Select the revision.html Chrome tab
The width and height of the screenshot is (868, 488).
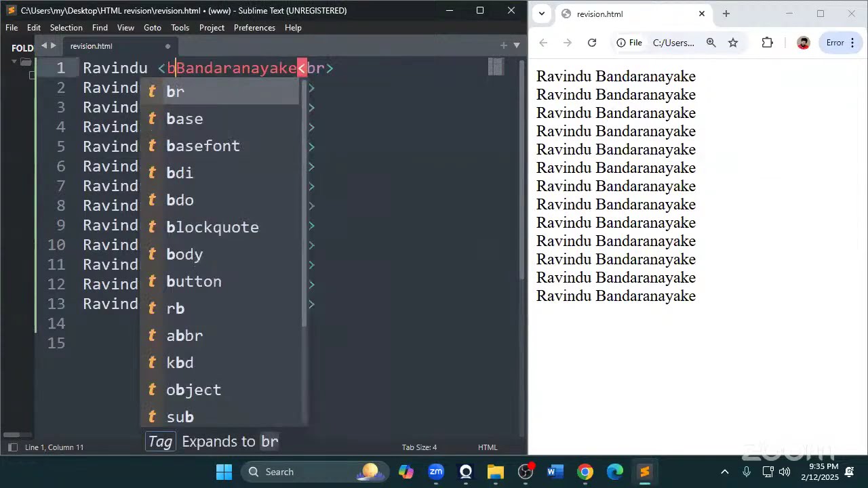coord(632,14)
